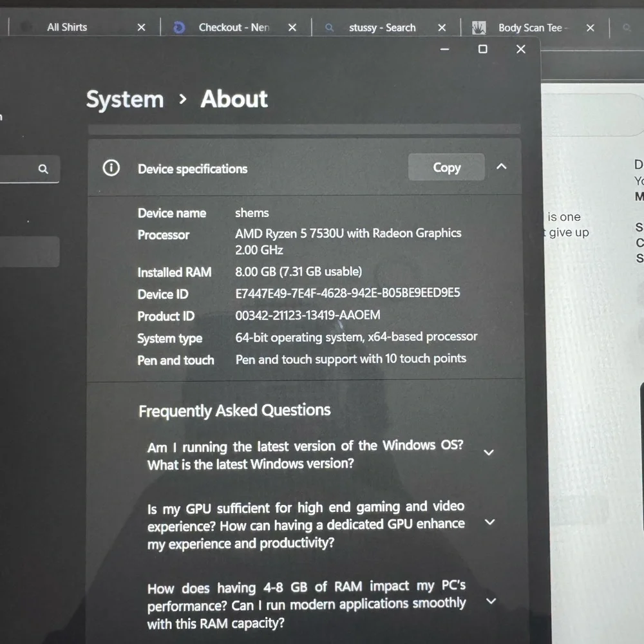644x644 pixels.
Task: Click the Installed RAM label
Action: point(175,272)
